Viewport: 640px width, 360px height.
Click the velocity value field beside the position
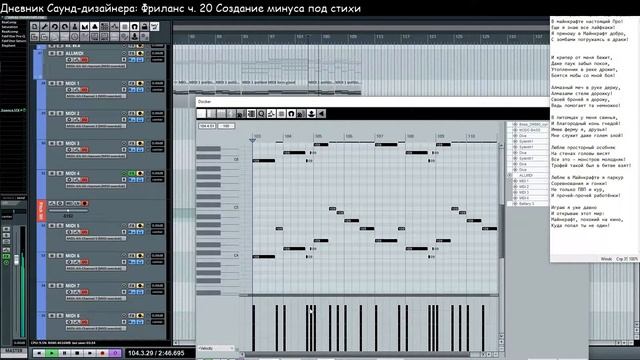coord(226,126)
